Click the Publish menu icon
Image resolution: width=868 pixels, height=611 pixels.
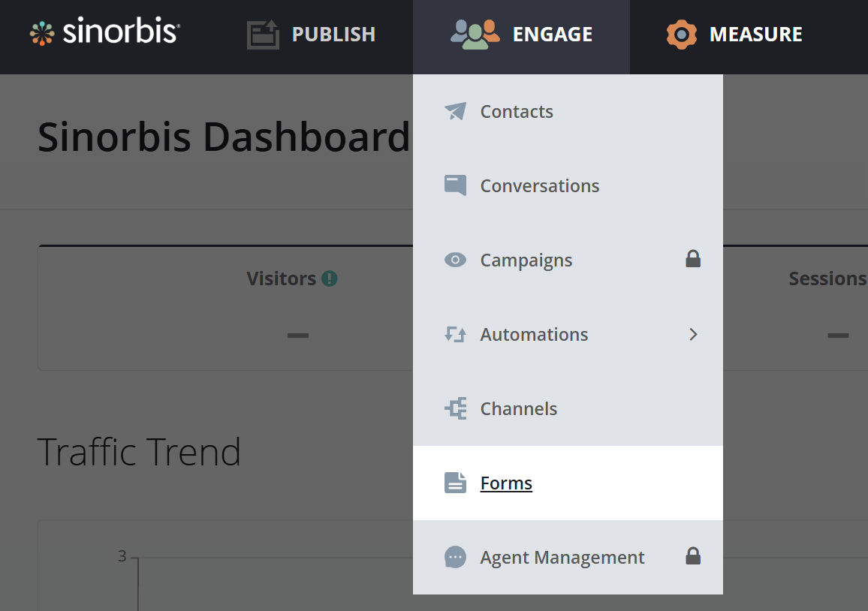click(263, 35)
